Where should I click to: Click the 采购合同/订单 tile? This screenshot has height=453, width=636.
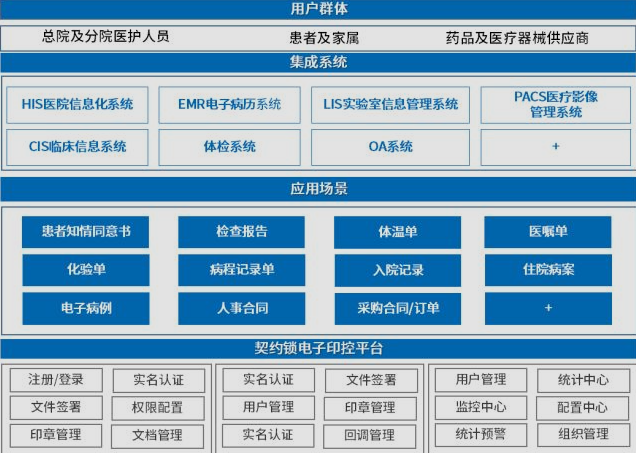click(x=397, y=308)
